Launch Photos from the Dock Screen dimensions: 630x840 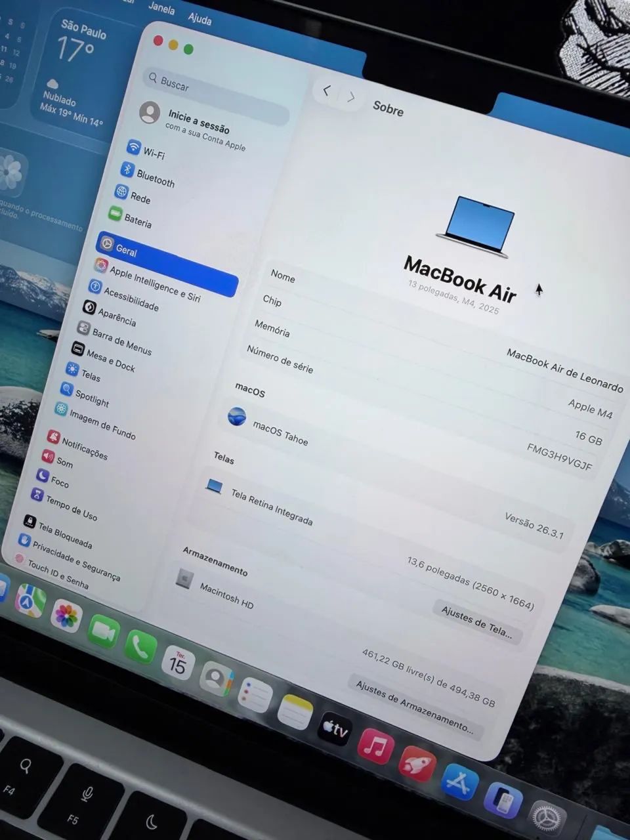pyautogui.click(x=66, y=616)
